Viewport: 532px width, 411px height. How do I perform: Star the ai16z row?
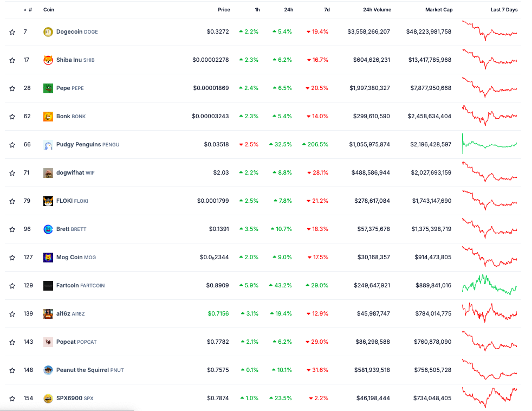point(12,314)
